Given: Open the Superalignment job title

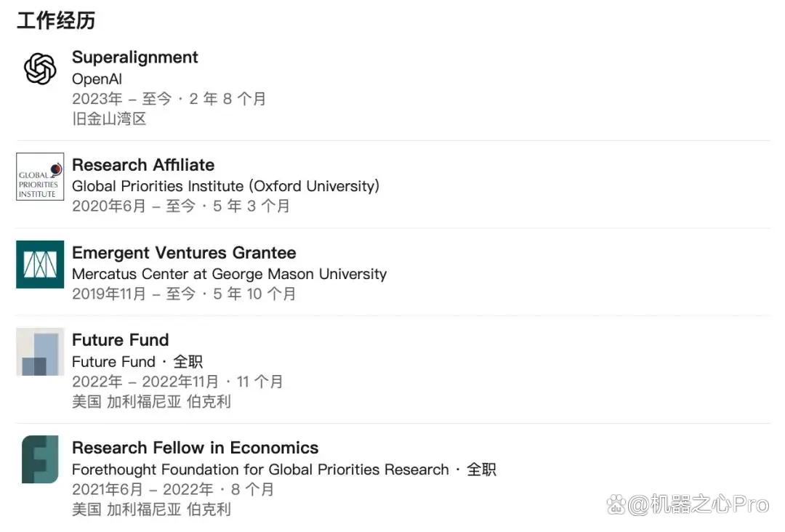Looking at the screenshot, I should click(x=135, y=57).
